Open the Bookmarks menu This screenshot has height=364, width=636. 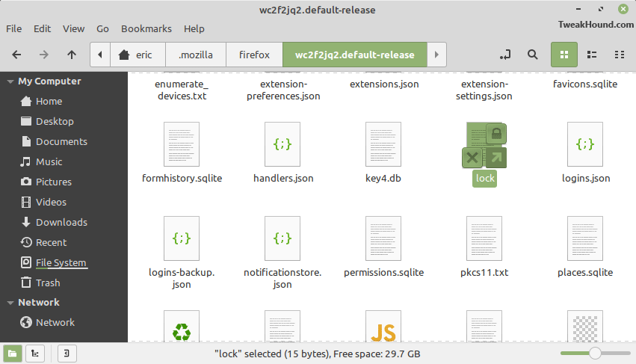(x=146, y=29)
